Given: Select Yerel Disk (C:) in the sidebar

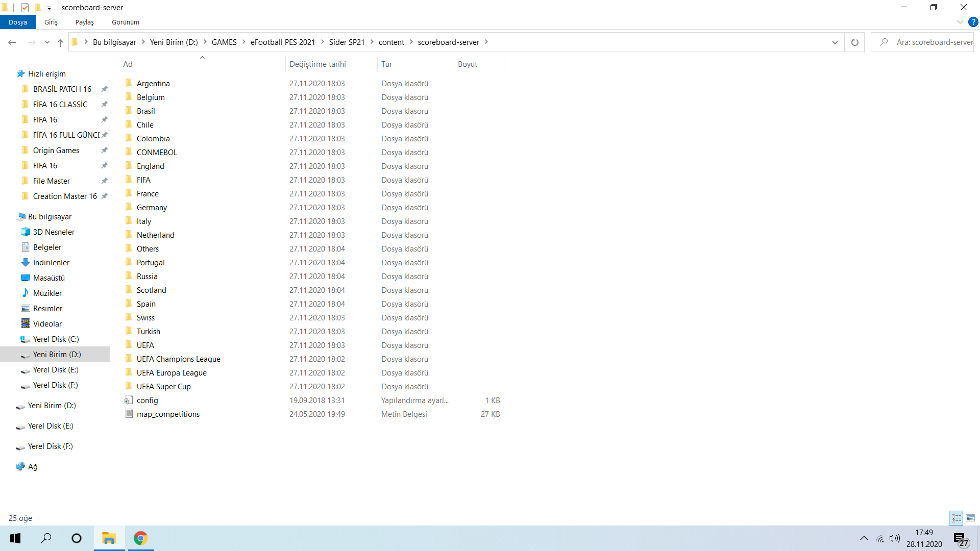Looking at the screenshot, I should pos(56,339).
